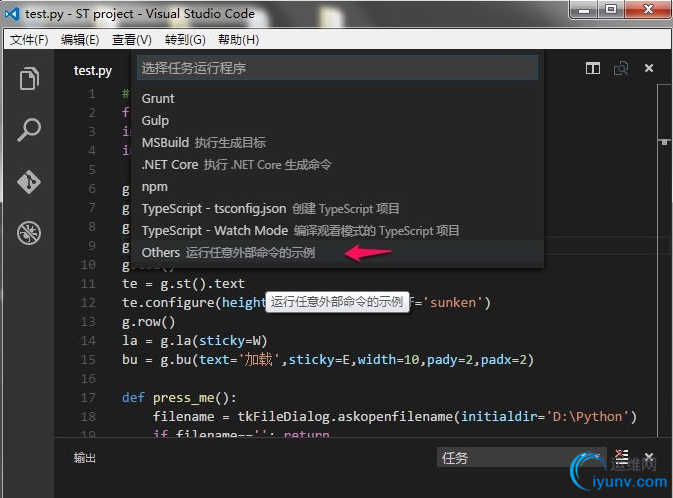Open the 转到(G) menu

pyautogui.click(x=185, y=40)
